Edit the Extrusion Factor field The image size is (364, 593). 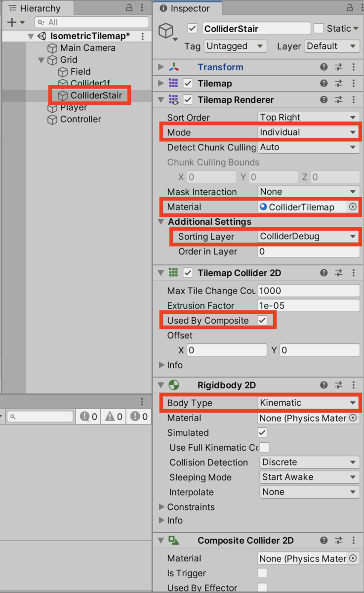(x=309, y=305)
